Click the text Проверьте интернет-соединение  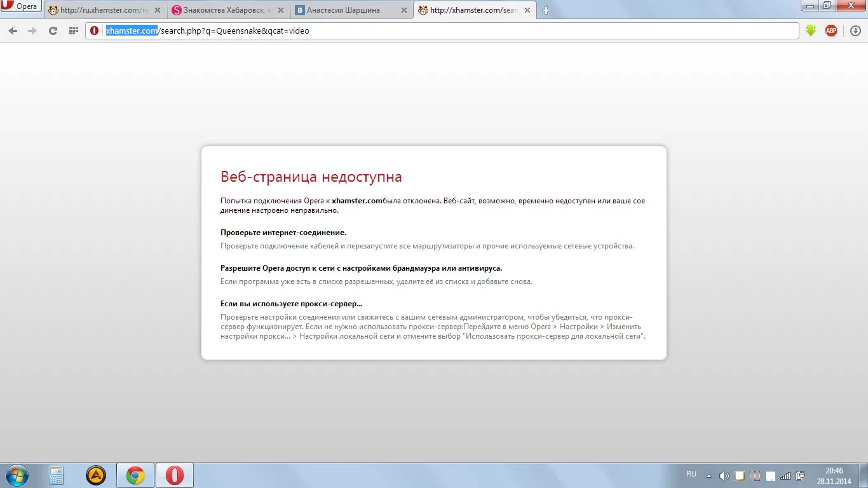[x=283, y=233]
